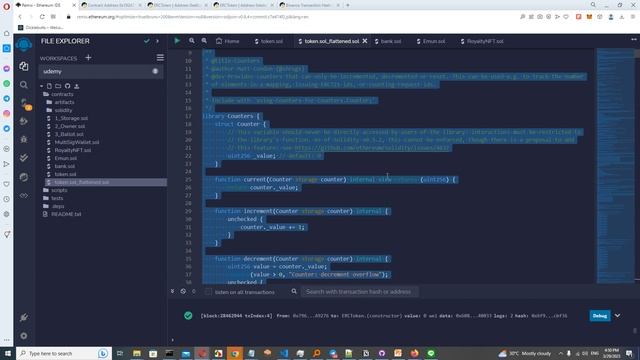Zoom out the editor font
640x360 pixels.
(191, 41)
